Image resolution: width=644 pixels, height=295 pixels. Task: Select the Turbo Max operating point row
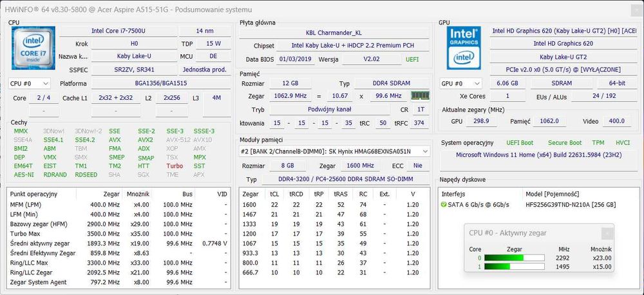pyautogui.click(x=118, y=234)
